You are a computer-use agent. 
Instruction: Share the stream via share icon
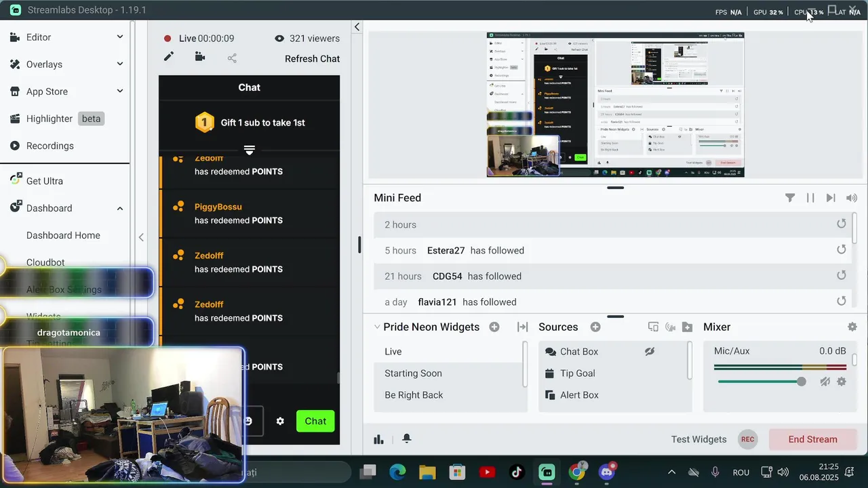point(232,58)
